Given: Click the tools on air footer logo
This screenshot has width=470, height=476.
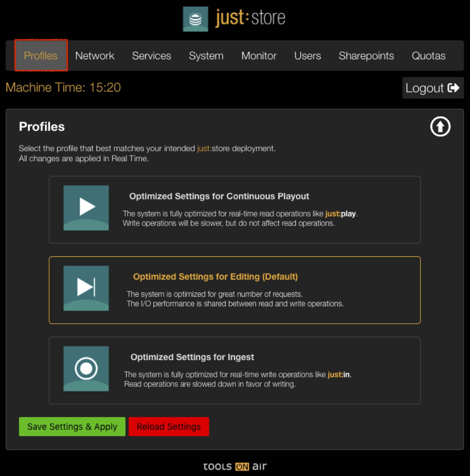Looking at the screenshot, I should click(x=235, y=466).
